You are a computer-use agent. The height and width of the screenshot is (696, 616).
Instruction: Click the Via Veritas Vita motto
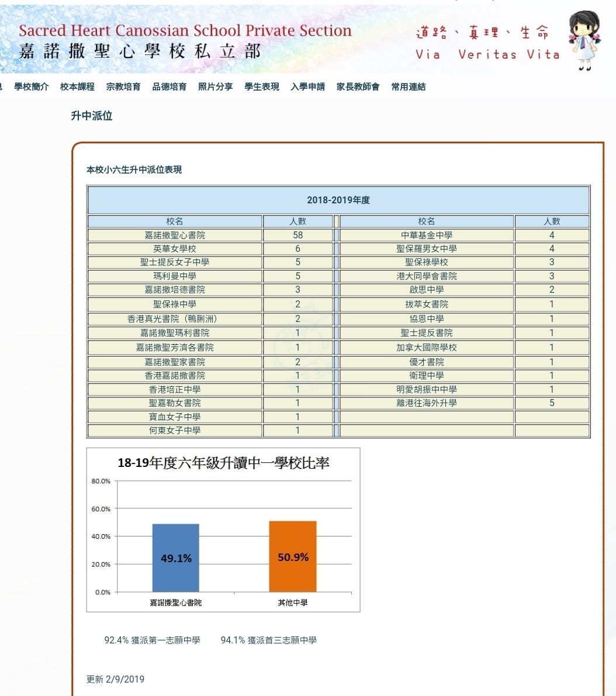pyautogui.click(x=487, y=54)
